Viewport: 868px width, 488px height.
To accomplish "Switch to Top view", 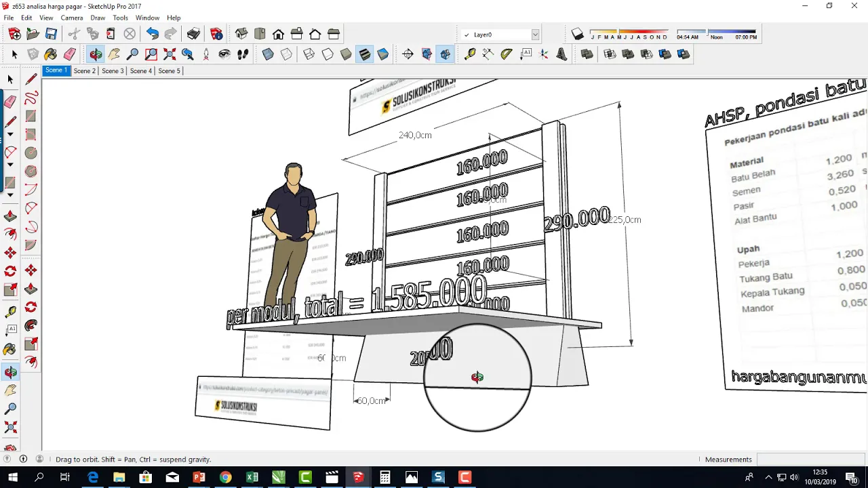I will pyautogui.click(x=260, y=34).
